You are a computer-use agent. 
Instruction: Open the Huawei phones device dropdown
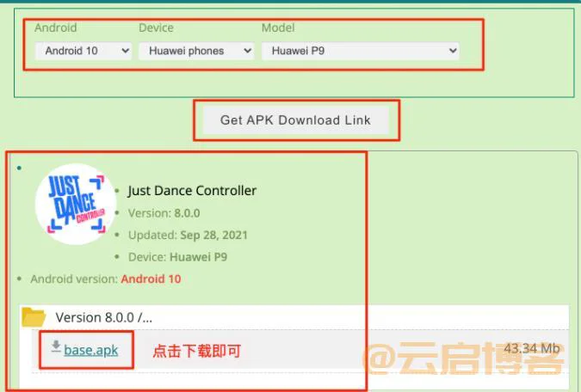(x=196, y=51)
